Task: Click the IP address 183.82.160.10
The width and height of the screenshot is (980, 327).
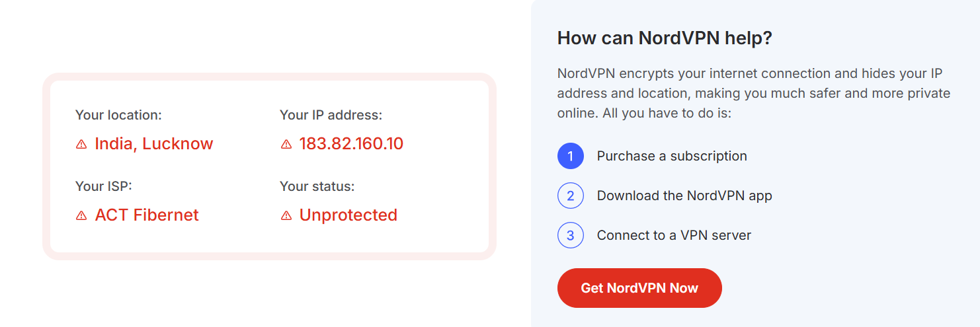Action: pos(351,143)
